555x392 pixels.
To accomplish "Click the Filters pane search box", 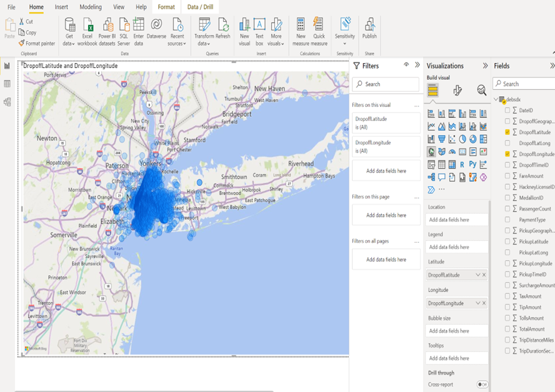I will (386, 84).
